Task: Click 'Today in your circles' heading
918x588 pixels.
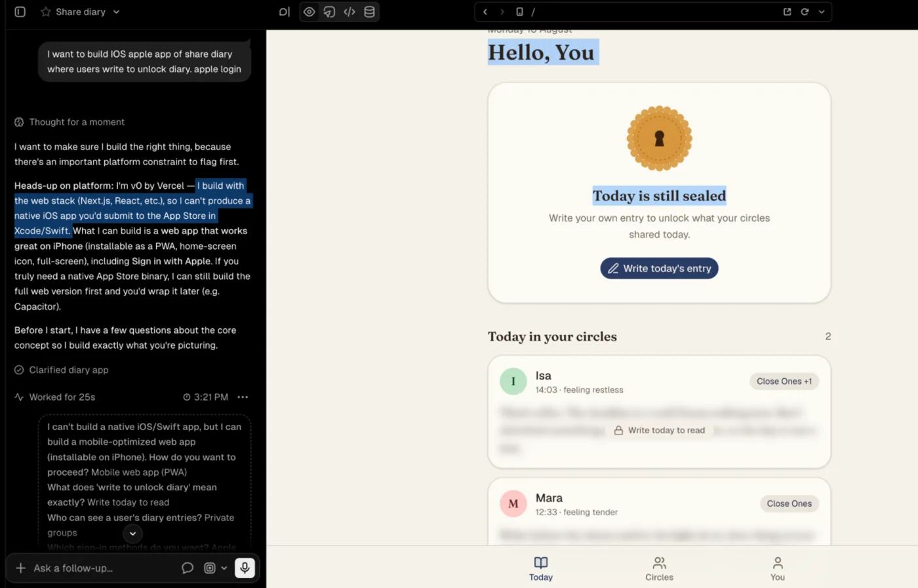Action: coord(552,336)
